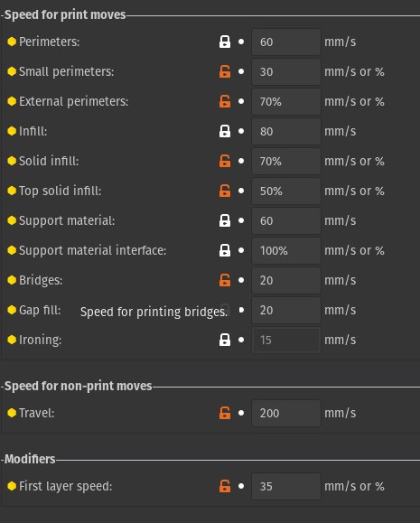The height and width of the screenshot is (523, 420).
Task: Click the Ironing row lock icon
Action: click(225, 340)
